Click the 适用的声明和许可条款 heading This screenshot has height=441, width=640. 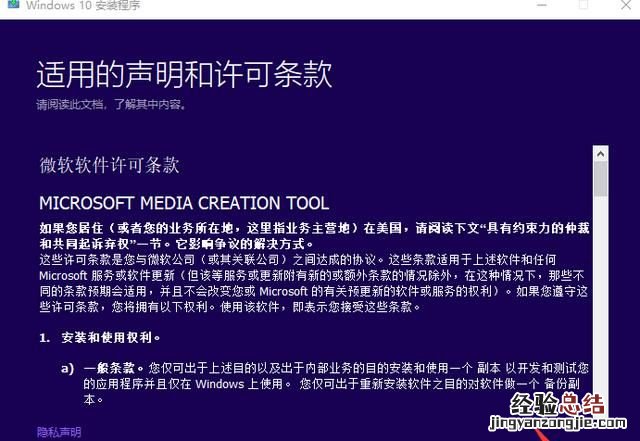pyautogui.click(x=184, y=74)
